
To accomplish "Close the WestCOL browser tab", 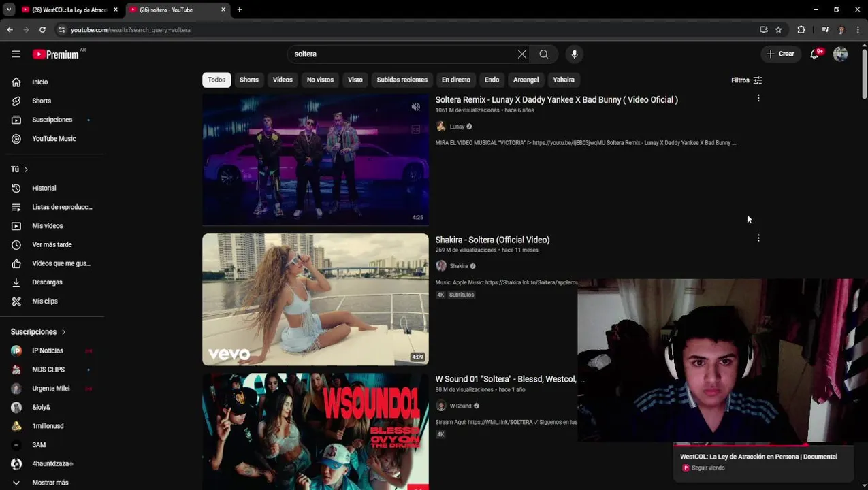I will click(116, 10).
